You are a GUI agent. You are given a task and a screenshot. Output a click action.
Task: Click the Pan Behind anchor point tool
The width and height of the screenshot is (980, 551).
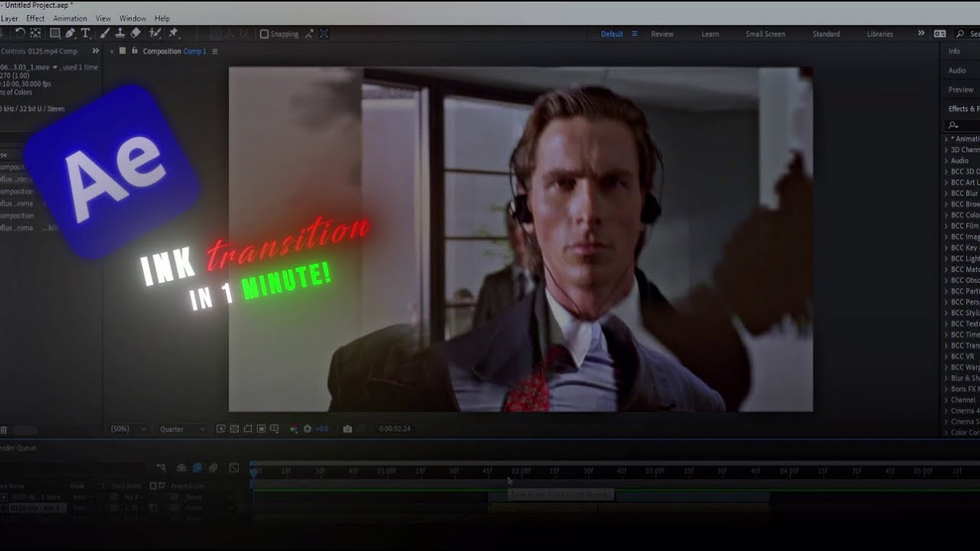[x=35, y=33]
